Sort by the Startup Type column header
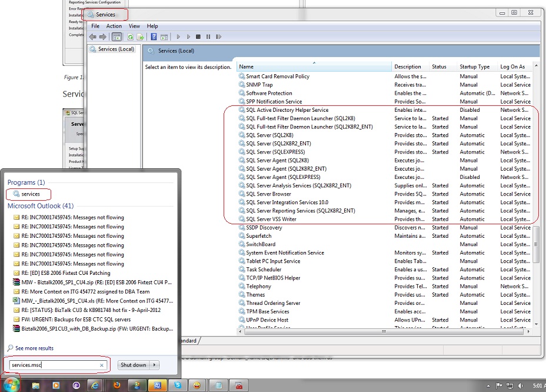 pyautogui.click(x=477, y=67)
